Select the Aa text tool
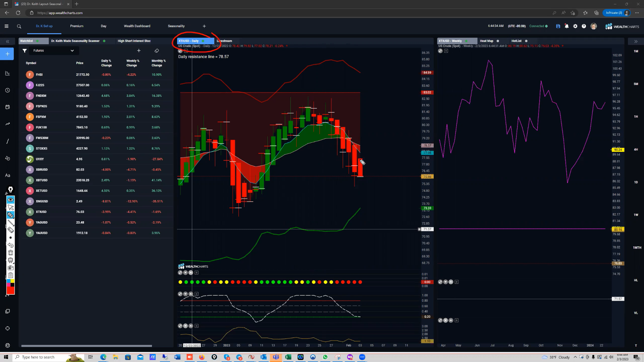The image size is (644, 362). click(7, 175)
